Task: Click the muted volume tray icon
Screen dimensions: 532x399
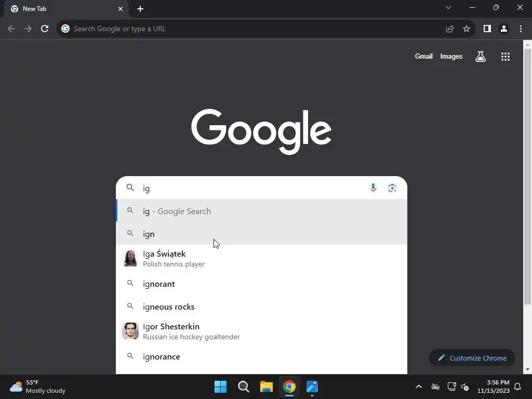Action: 465,387
